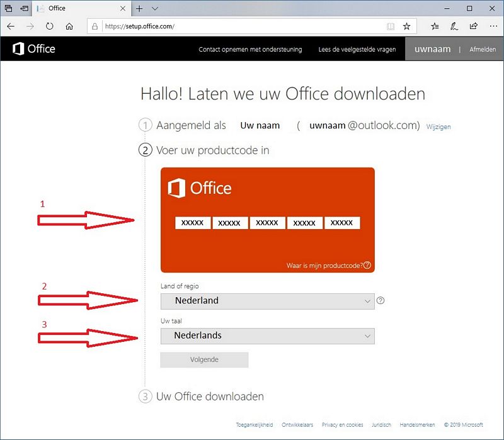This screenshot has height=440, width=504.
Task: Open the favorites hub icon
Action: (435, 26)
